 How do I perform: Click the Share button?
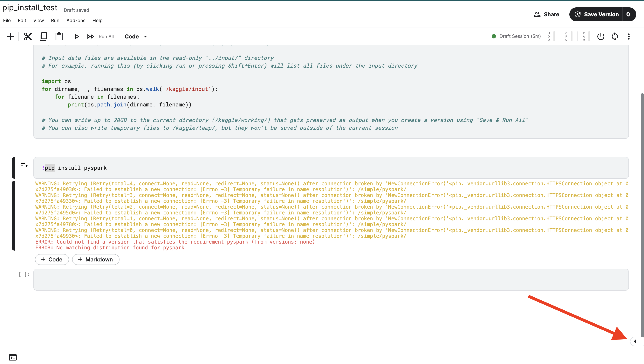pyautogui.click(x=546, y=15)
